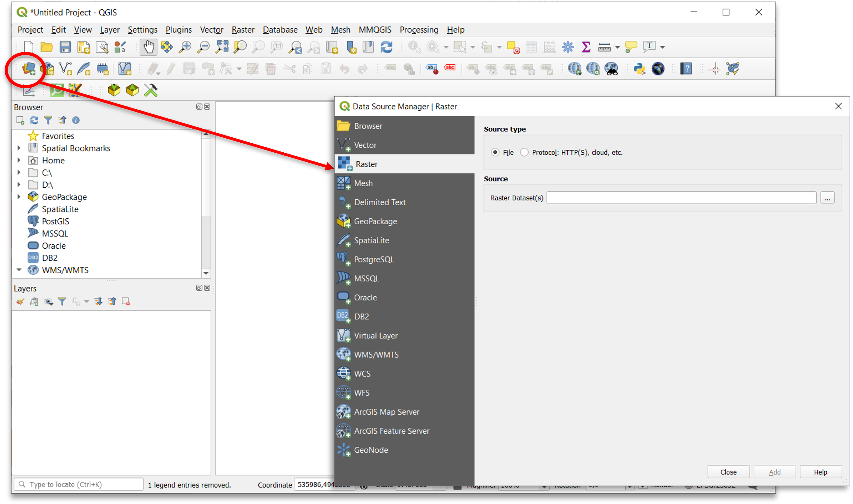Viewport: 853px width, 504px height.
Task: Select the GeoPackage data source
Action: tap(375, 221)
